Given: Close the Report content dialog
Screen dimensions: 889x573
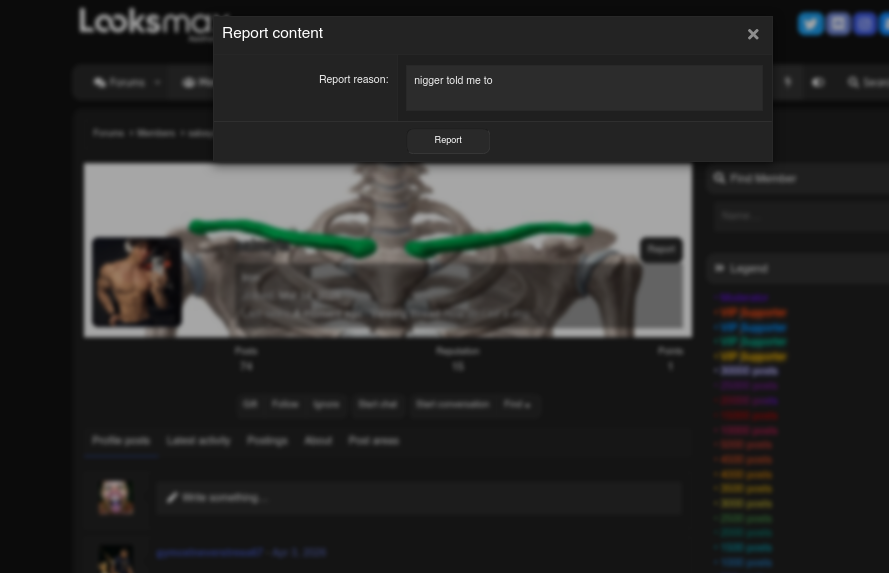Looking at the screenshot, I should pyautogui.click(x=753, y=35).
